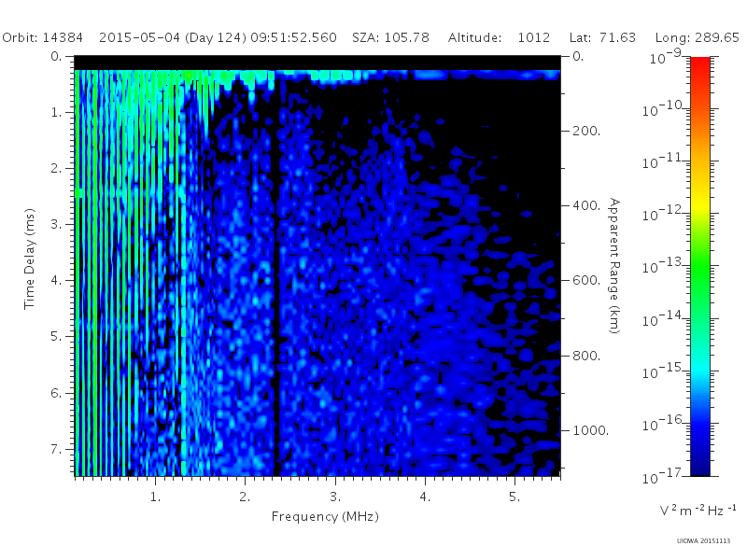This screenshot has height=560, width=747.
Task: Click the '400.' apparent range tick label
Action: pos(586,205)
